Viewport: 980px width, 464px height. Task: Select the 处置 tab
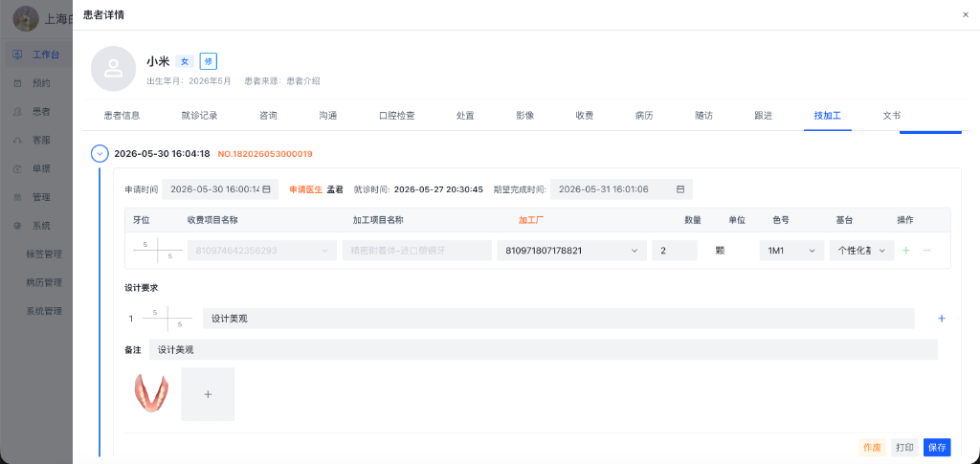[x=465, y=116]
